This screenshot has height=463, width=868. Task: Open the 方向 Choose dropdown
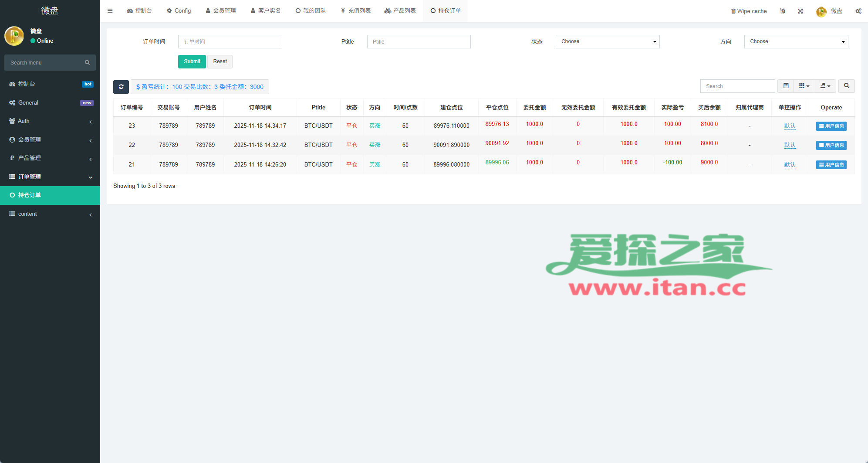point(796,41)
